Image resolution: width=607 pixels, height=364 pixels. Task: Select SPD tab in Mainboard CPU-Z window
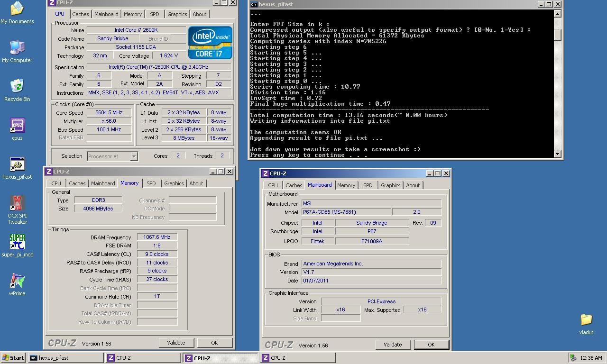click(368, 185)
